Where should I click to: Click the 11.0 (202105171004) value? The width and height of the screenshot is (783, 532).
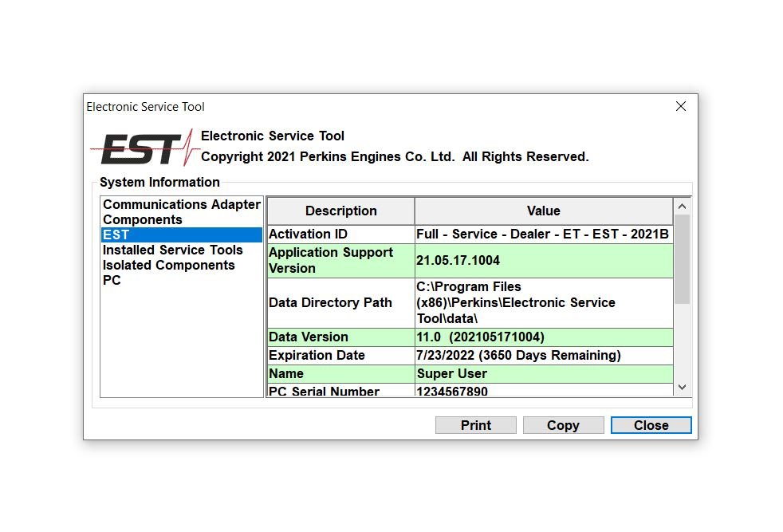544,337
